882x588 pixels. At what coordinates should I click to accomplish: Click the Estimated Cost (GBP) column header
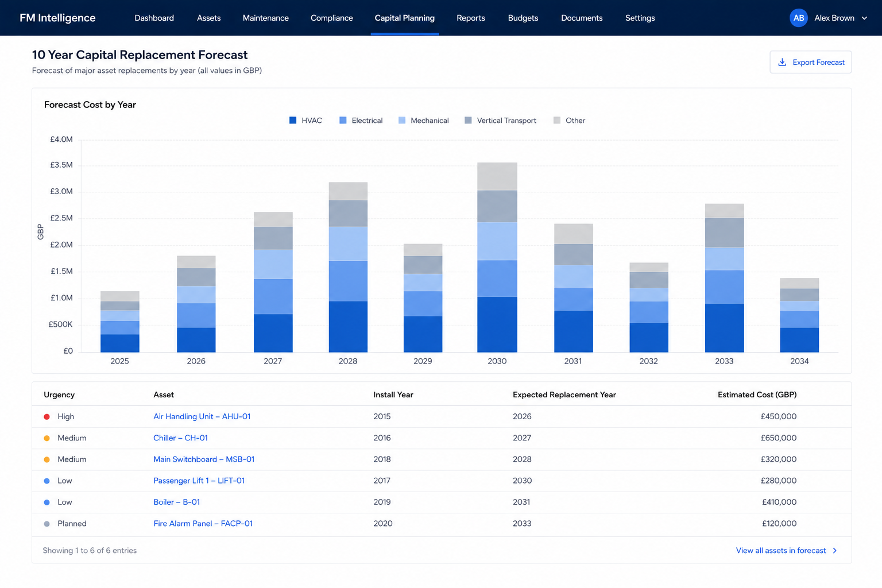click(757, 395)
